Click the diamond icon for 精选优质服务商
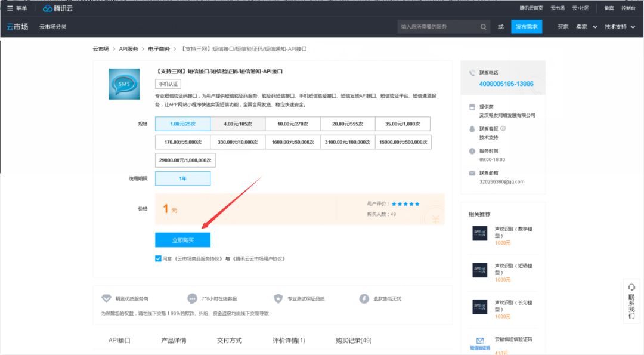This screenshot has height=355, width=644. 106,298
